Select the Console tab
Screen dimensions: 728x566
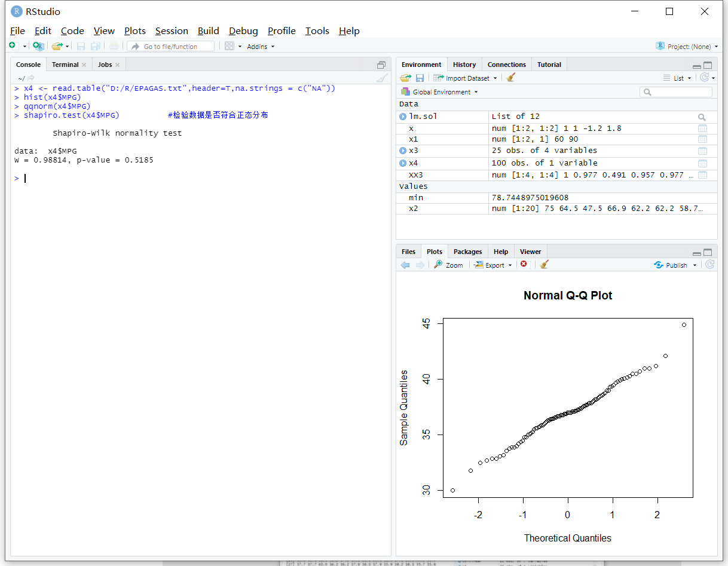28,65
